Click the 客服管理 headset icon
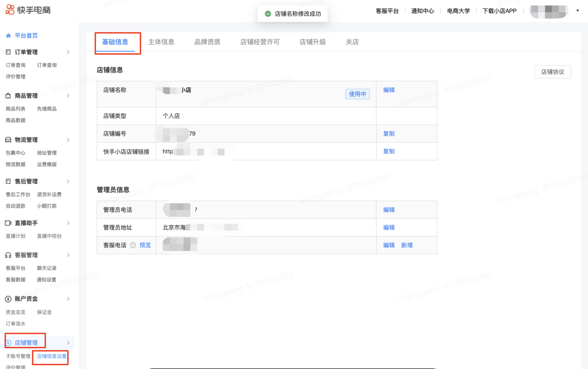Screen dimensions: 588x369 [x=8, y=255]
